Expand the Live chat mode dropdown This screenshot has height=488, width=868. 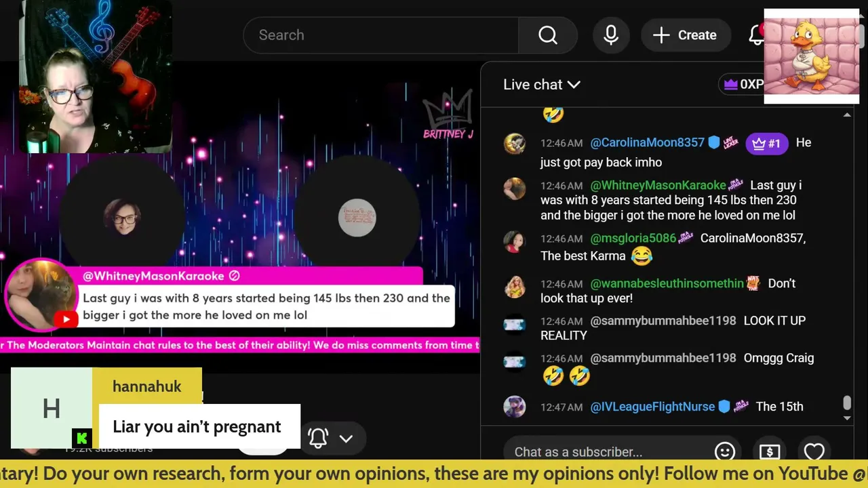pos(542,85)
